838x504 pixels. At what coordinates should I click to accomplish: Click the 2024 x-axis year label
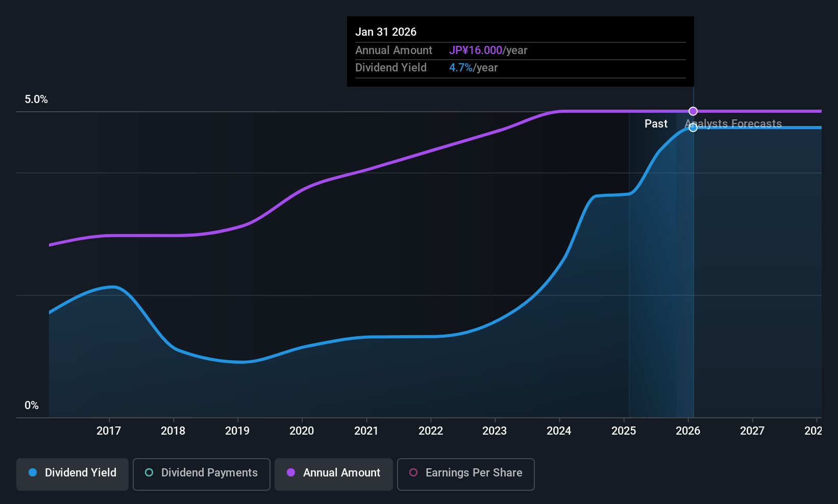coord(559,431)
